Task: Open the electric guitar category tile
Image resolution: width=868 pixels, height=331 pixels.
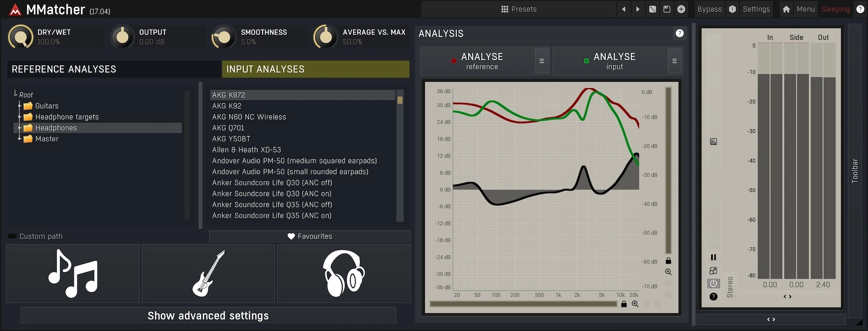Action: click(208, 274)
